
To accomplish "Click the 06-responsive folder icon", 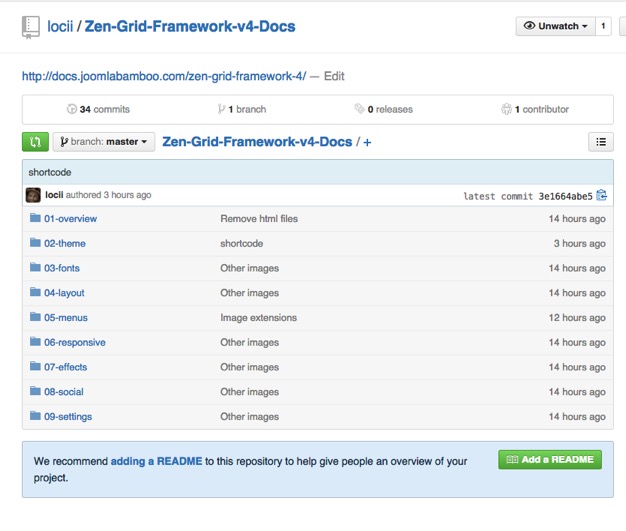I will pos(36,342).
